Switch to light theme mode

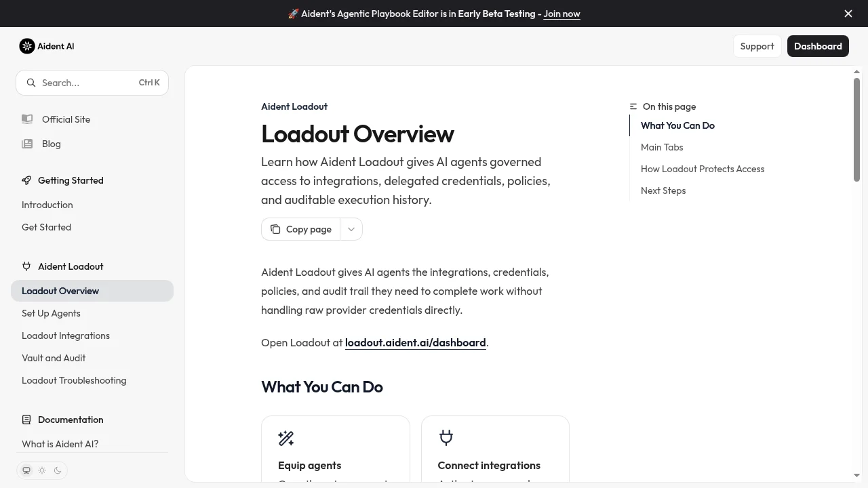coord(42,470)
